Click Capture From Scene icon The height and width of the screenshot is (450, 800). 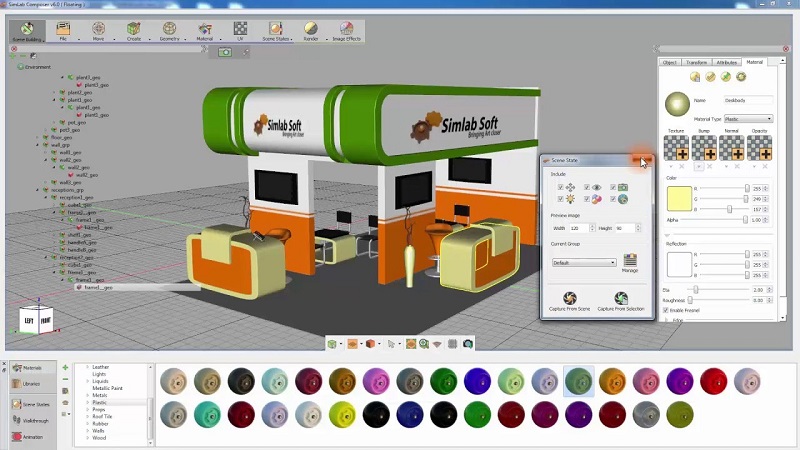point(569,299)
